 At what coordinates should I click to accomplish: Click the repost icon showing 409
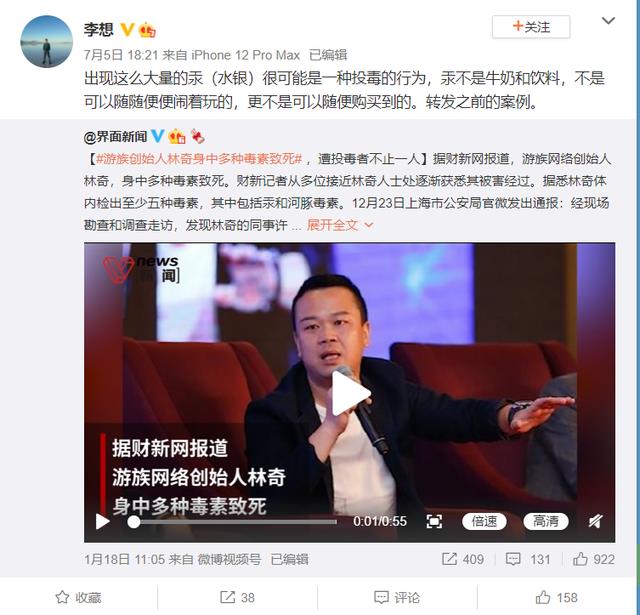[x=449, y=559]
